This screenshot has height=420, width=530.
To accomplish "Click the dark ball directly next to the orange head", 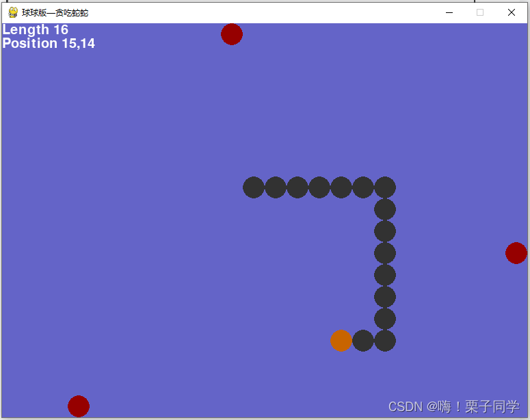I will pyautogui.click(x=363, y=341).
